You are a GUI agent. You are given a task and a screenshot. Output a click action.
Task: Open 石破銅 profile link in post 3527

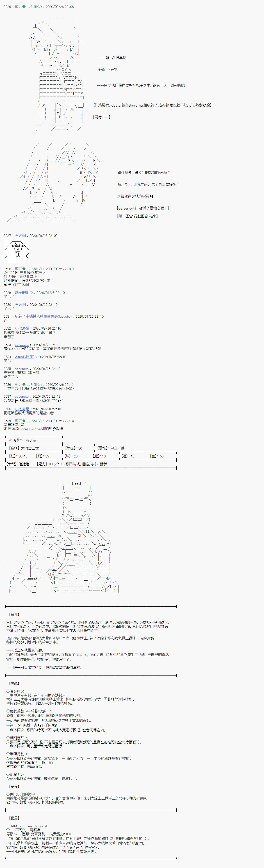[20, 235]
